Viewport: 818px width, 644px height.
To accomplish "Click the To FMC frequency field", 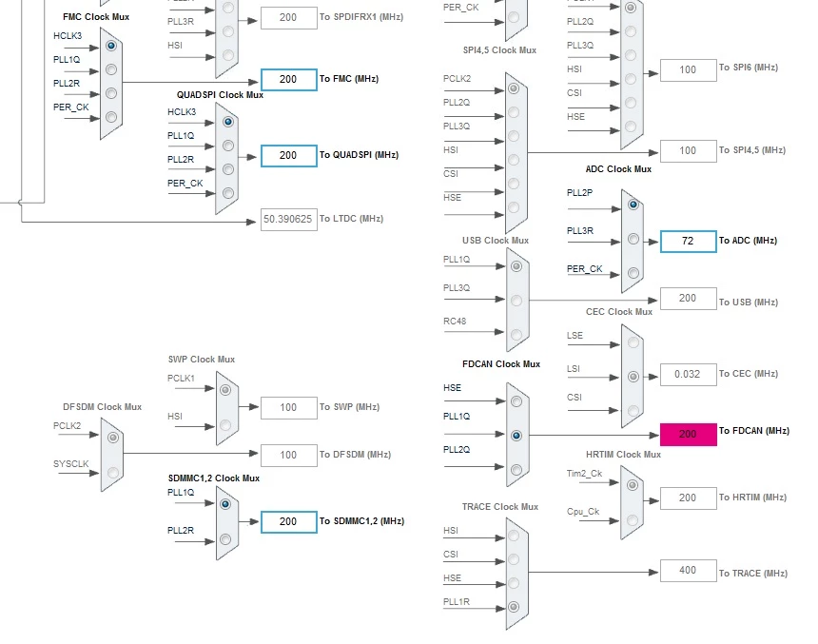I will click(x=288, y=79).
